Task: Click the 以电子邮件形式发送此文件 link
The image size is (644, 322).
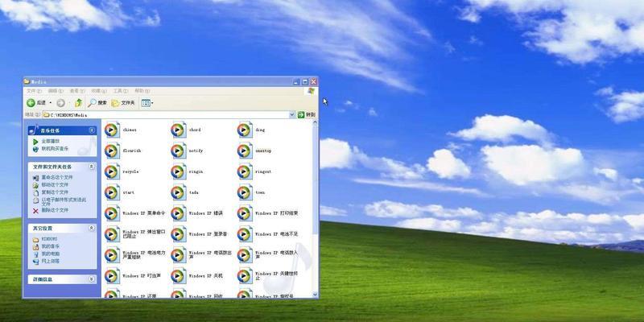Action: tap(64, 202)
